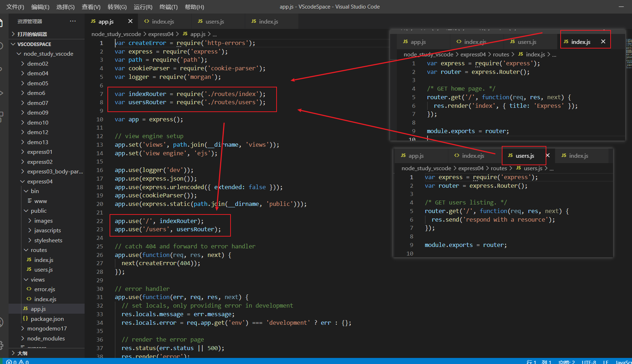Click the error.ejs file icon
The height and width of the screenshot is (364, 632).
click(x=29, y=289)
